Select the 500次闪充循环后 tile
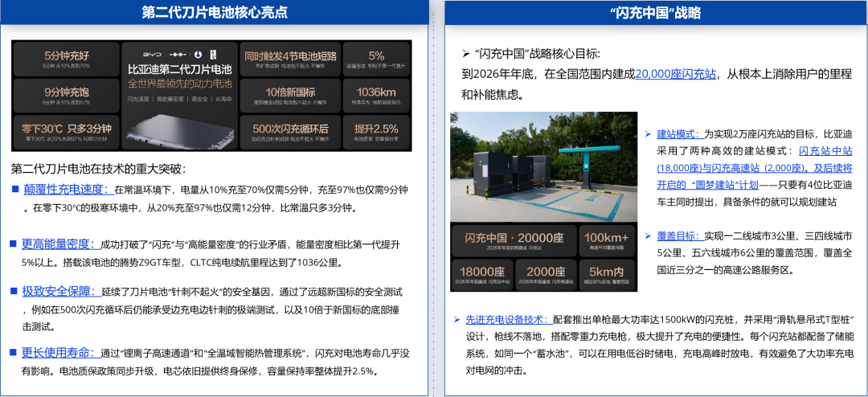The image size is (868, 397). 290,131
